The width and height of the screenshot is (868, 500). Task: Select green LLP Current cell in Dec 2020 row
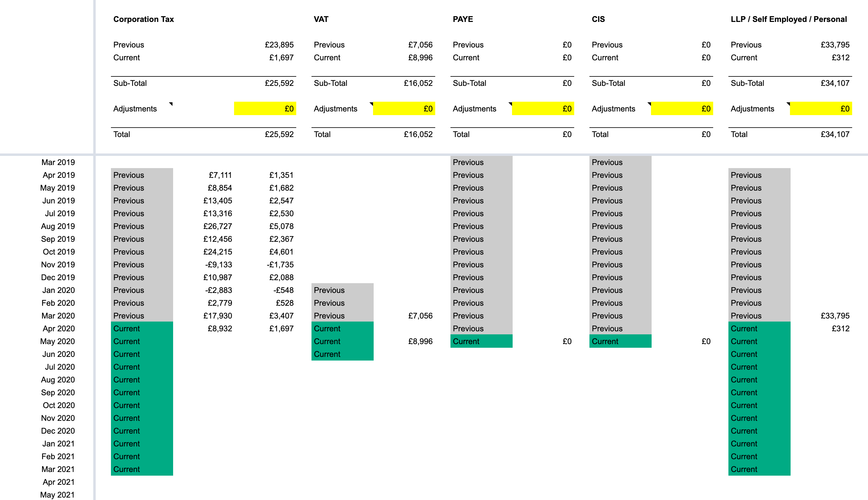759,431
